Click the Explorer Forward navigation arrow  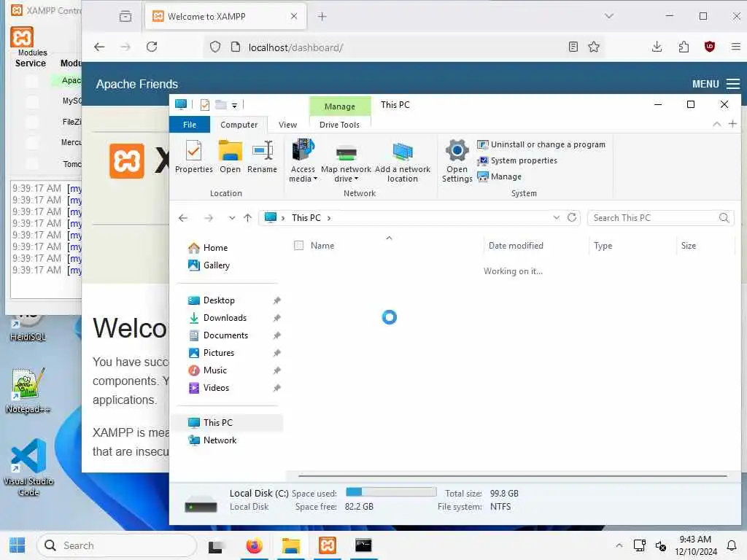pos(208,217)
